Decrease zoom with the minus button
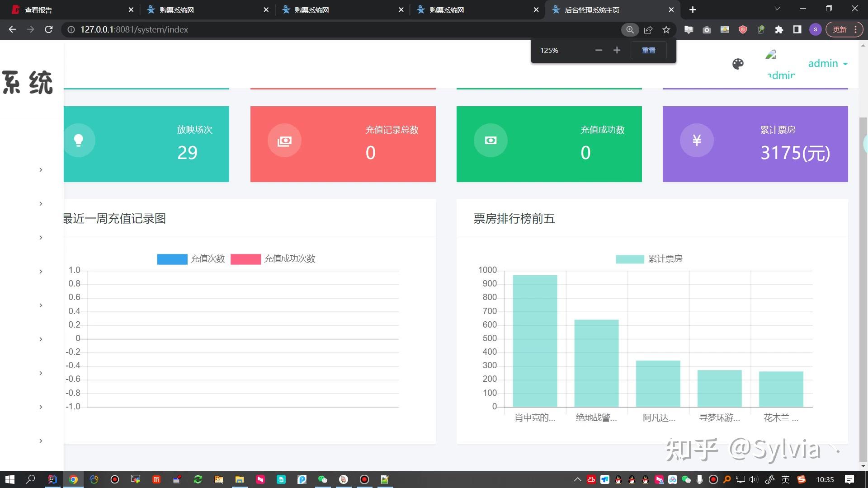The image size is (868, 488). (x=599, y=50)
